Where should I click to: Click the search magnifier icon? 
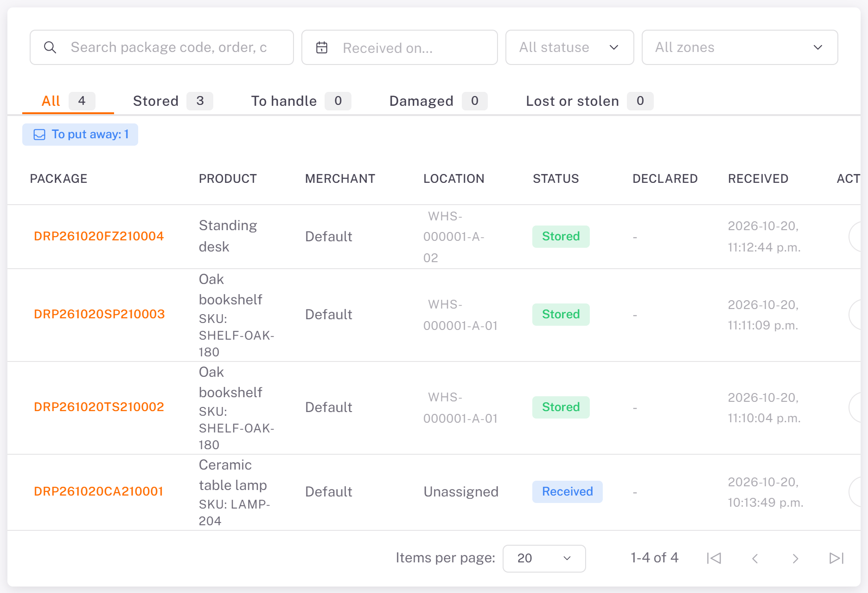[x=50, y=47]
